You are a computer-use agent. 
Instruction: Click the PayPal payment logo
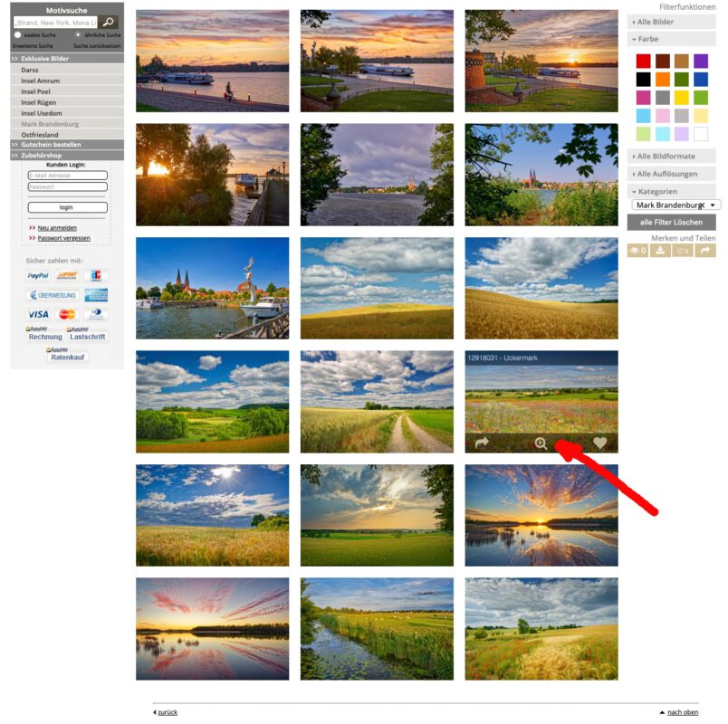pyautogui.click(x=38, y=276)
